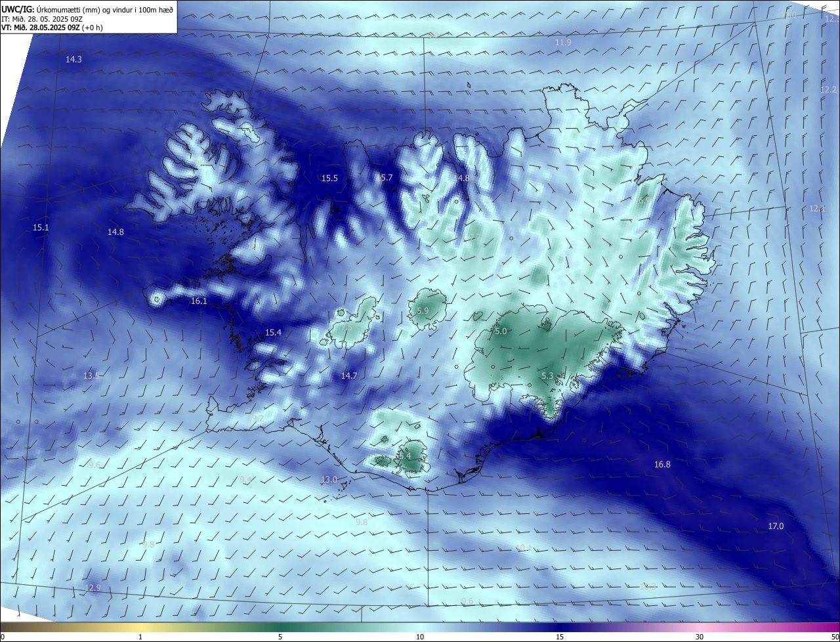Screen dimensions: 840x642
Task: Click the map value label '14.7'
Action: (348, 375)
